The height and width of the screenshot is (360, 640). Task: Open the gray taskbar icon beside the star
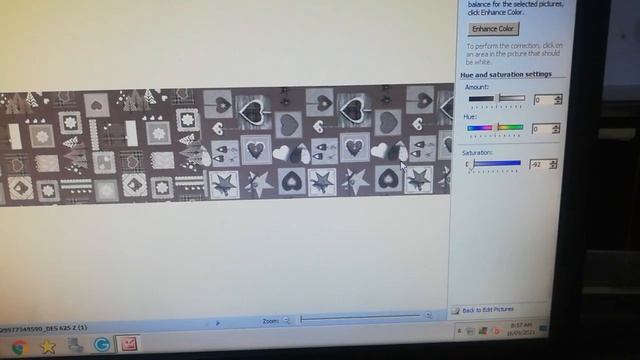[75, 345]
